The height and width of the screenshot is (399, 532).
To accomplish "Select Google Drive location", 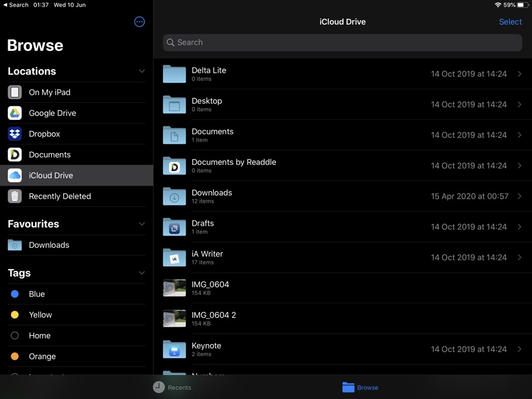I will point(77,113).
